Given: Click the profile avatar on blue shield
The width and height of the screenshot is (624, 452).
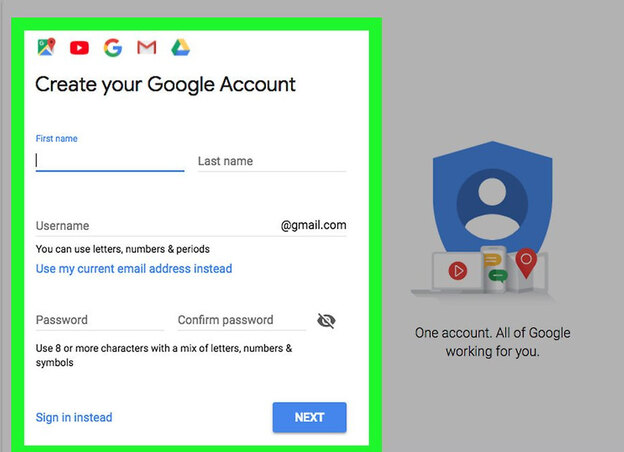Looking at the screenshot, I should (x=492, y=204).
